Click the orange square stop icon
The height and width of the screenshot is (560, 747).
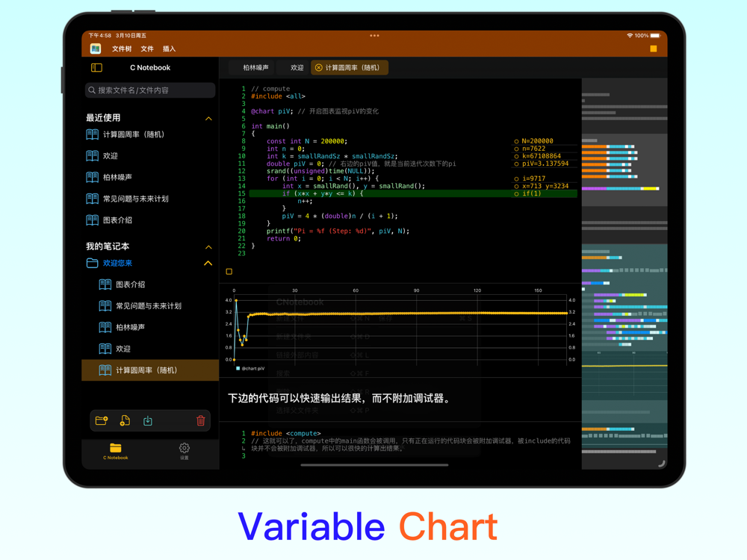[653, 49]
